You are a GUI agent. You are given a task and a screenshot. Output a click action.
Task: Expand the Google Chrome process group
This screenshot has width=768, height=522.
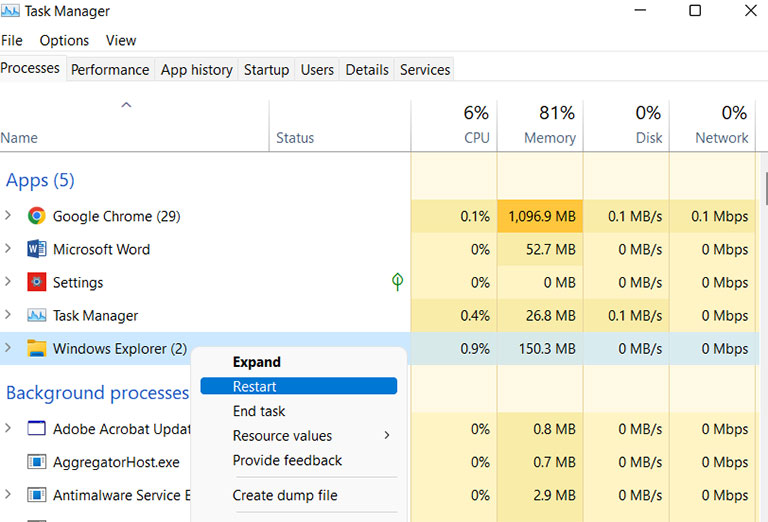[8, 215]
